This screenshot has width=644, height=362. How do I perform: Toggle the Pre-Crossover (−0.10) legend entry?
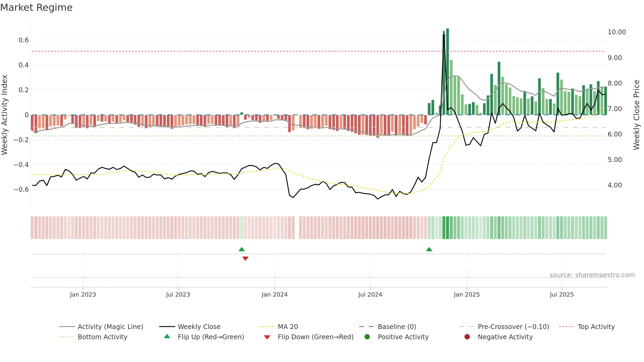504,327
